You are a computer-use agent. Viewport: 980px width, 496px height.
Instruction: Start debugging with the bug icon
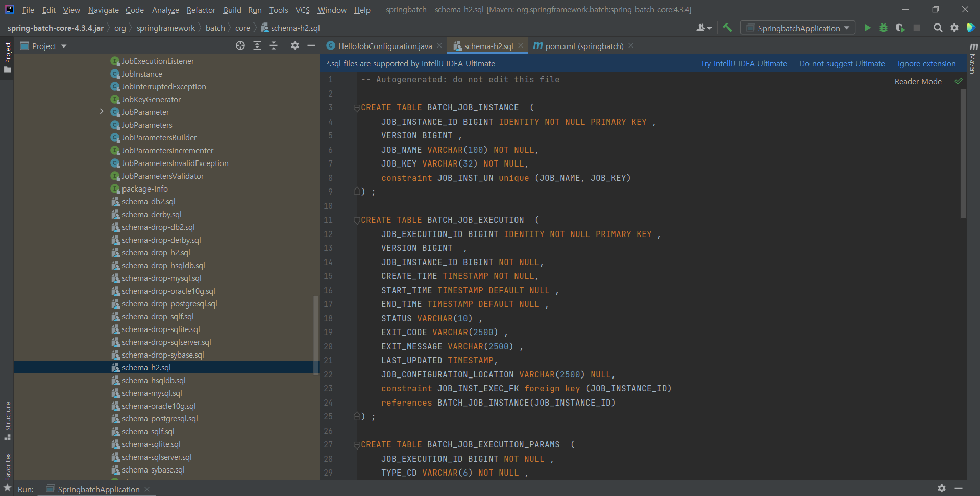point(884,28)
